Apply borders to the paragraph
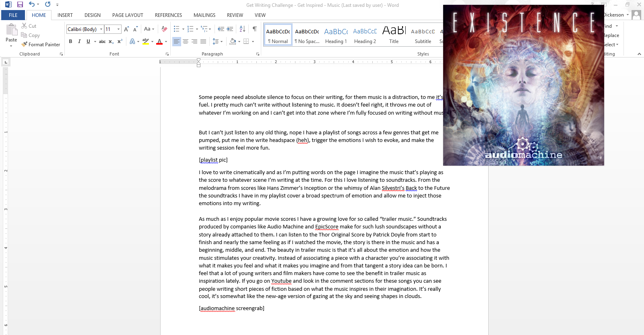 (246, 41)
